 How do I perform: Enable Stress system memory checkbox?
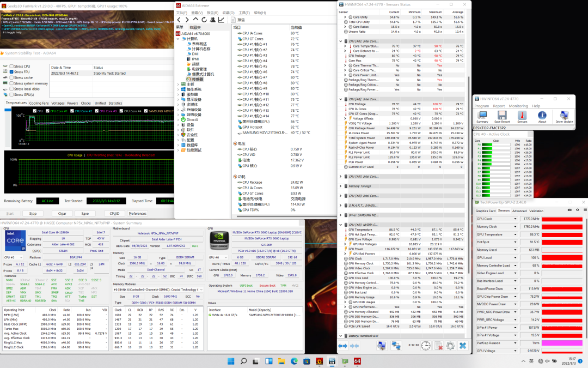11,83
